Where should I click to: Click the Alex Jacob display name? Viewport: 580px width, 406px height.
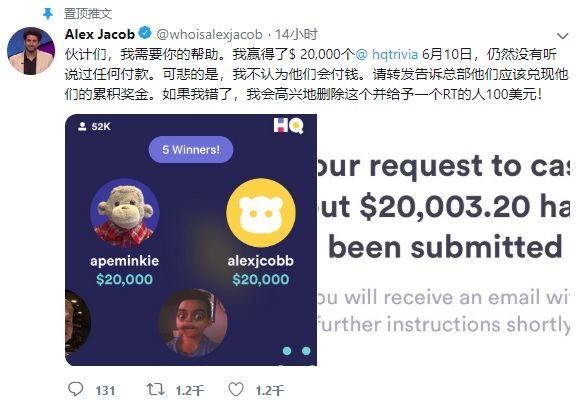100,34
